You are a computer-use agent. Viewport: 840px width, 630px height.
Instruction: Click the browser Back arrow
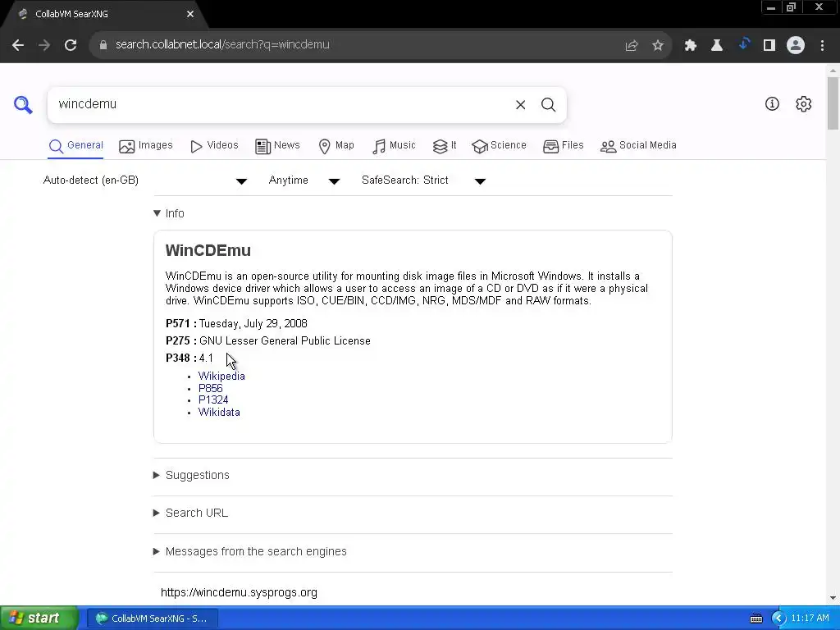(18, 45)
